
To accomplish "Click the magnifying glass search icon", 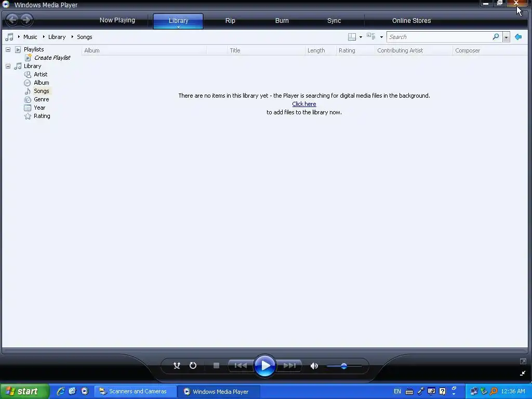I will (496, 37).
